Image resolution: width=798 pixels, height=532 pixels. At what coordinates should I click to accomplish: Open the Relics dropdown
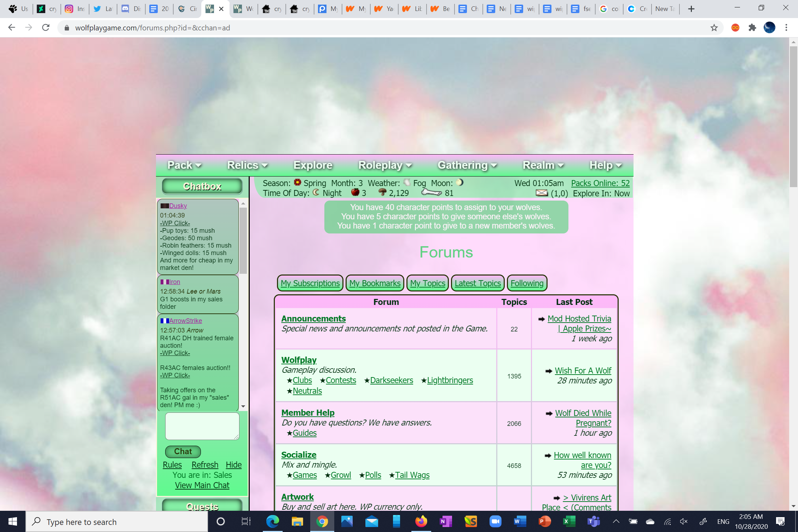coord(247,165)
